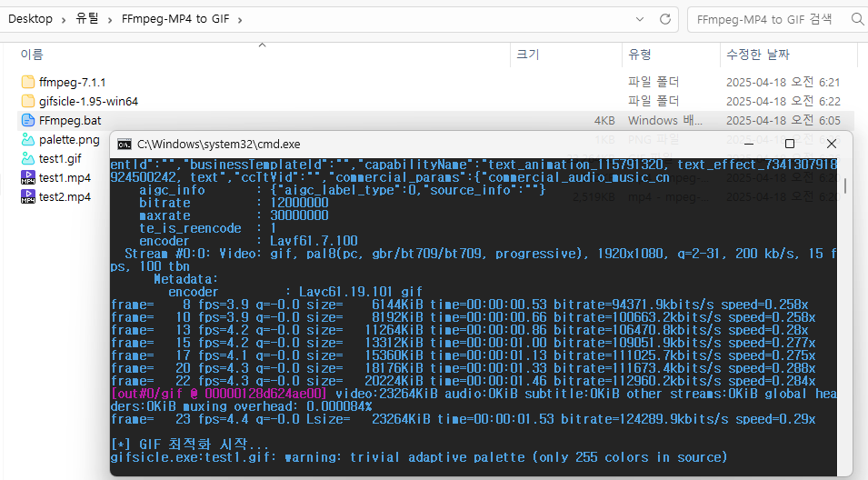Click 'encoder : Lavf61.7.100' console line
This screenshot has width=868, height=480.
click(248, 241)
